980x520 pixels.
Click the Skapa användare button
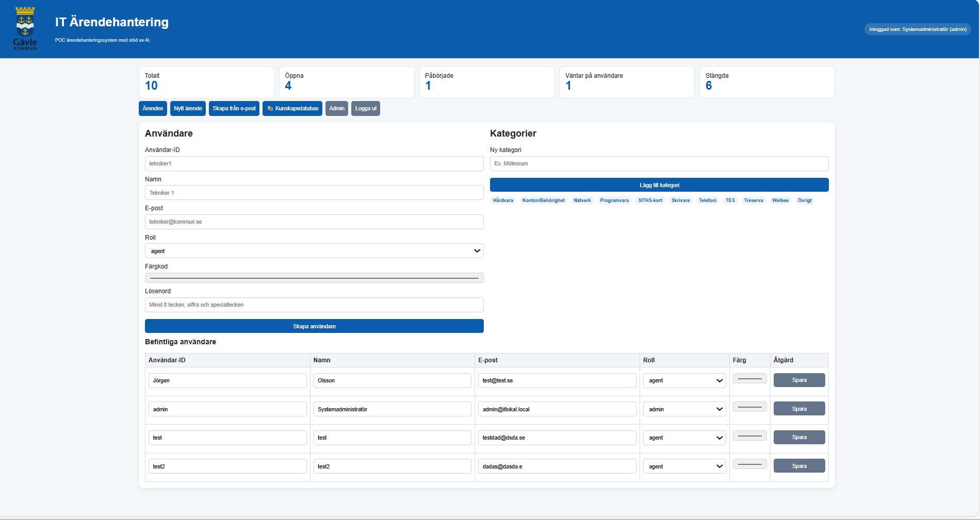click(314, 326)
